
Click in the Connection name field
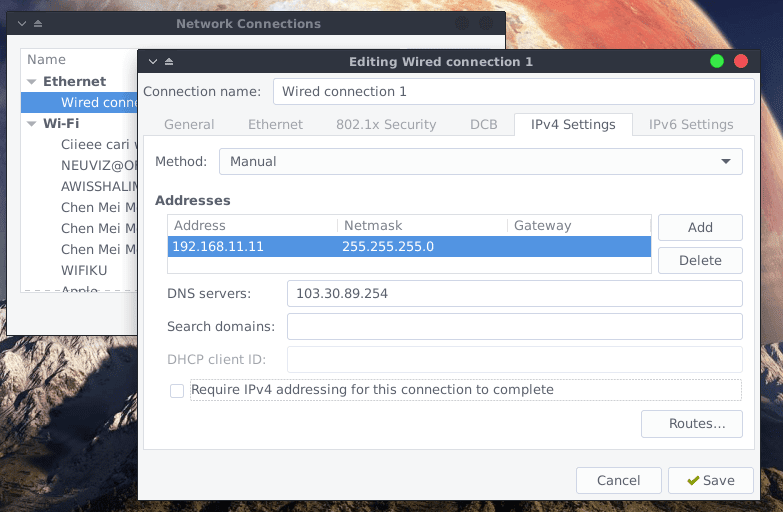coord(513,91)
